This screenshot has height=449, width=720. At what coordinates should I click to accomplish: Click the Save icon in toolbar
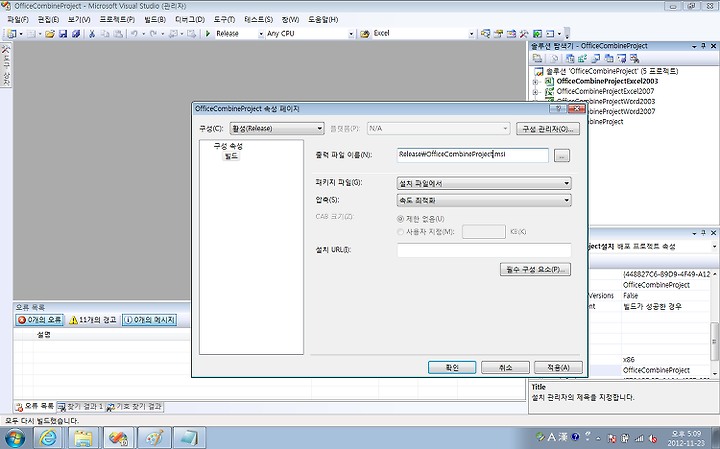pyautogui.click(x=63, y=34)
